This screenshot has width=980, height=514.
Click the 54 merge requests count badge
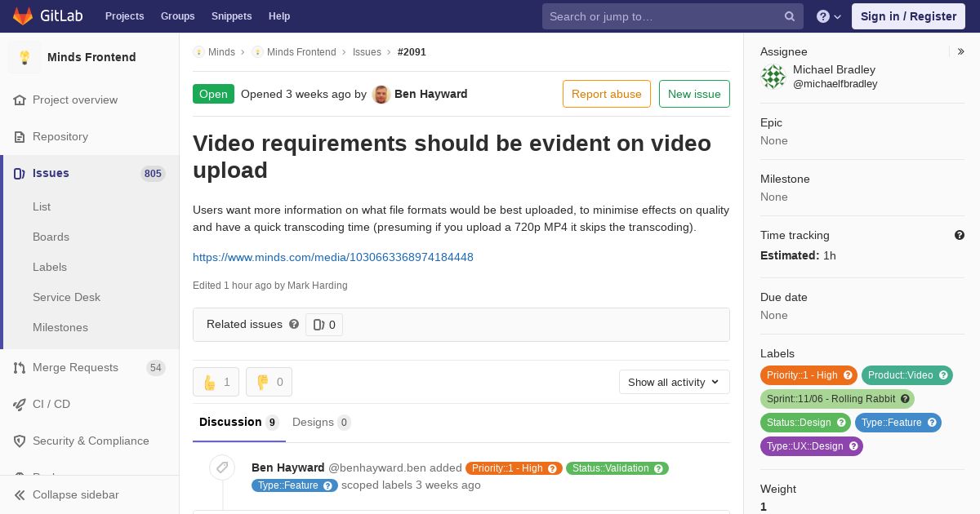[155, 367]
